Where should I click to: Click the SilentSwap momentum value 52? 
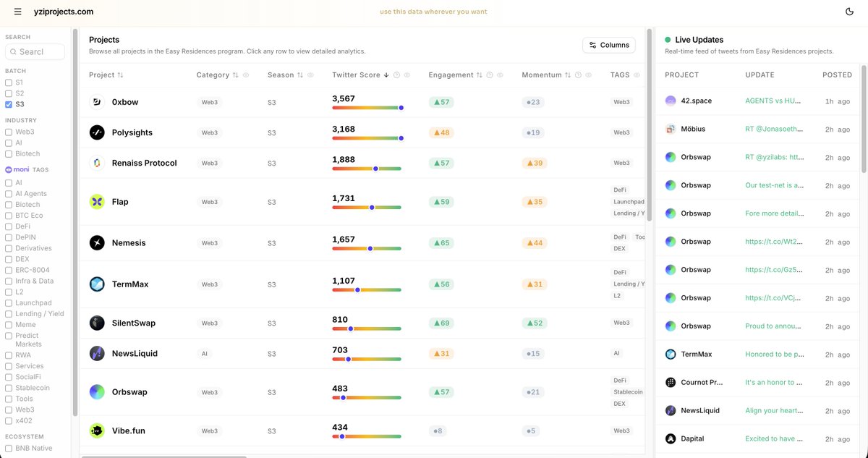(535, 323)
